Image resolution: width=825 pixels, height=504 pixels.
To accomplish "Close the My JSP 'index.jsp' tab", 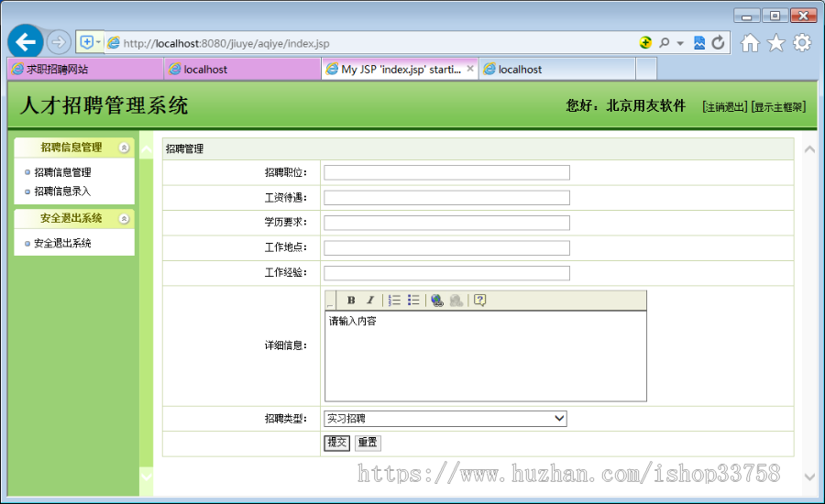I will pyautogui.click(x=470, y=69).
